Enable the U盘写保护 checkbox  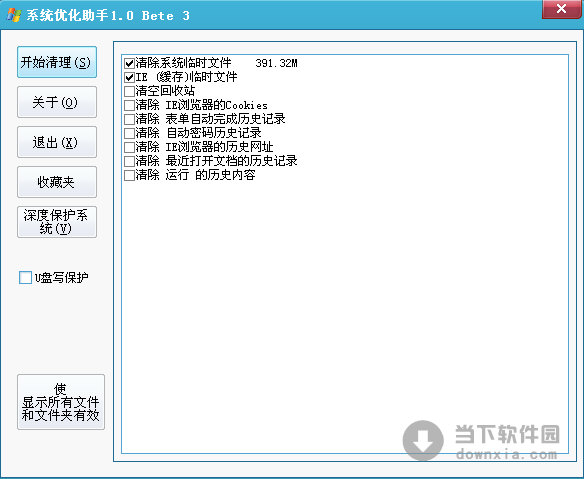[x=25, y=277]
